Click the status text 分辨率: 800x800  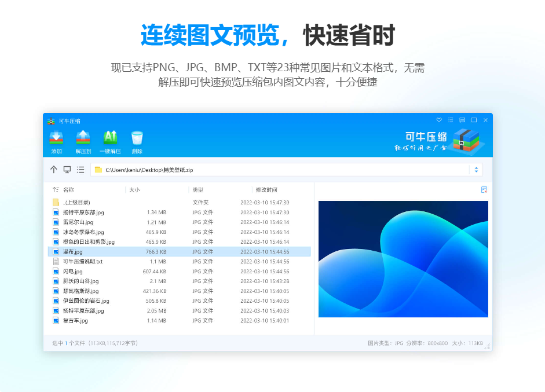[x=427, y=343]
